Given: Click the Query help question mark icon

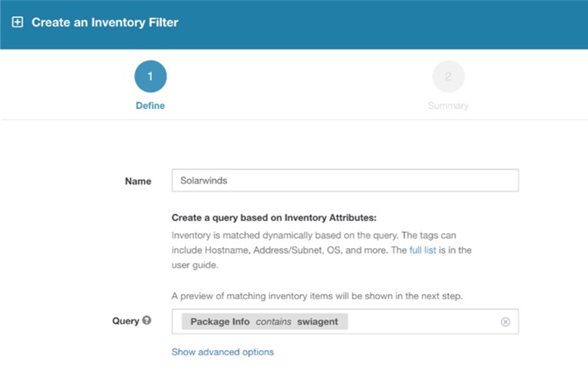Looking at the screenshot, I should click(147, 320).
